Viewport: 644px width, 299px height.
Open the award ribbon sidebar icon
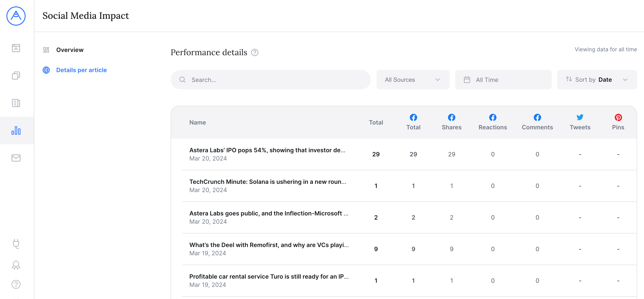coord(16,265)
